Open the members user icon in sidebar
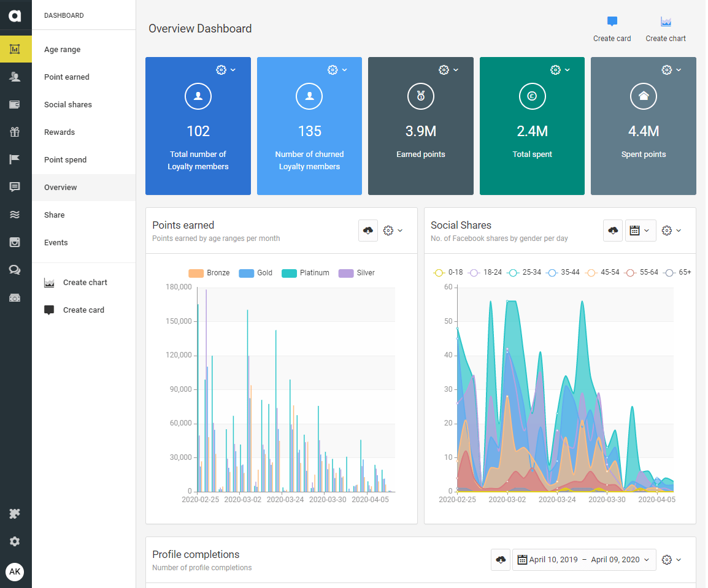The image size is (708, 588). [x=15, y=77]
